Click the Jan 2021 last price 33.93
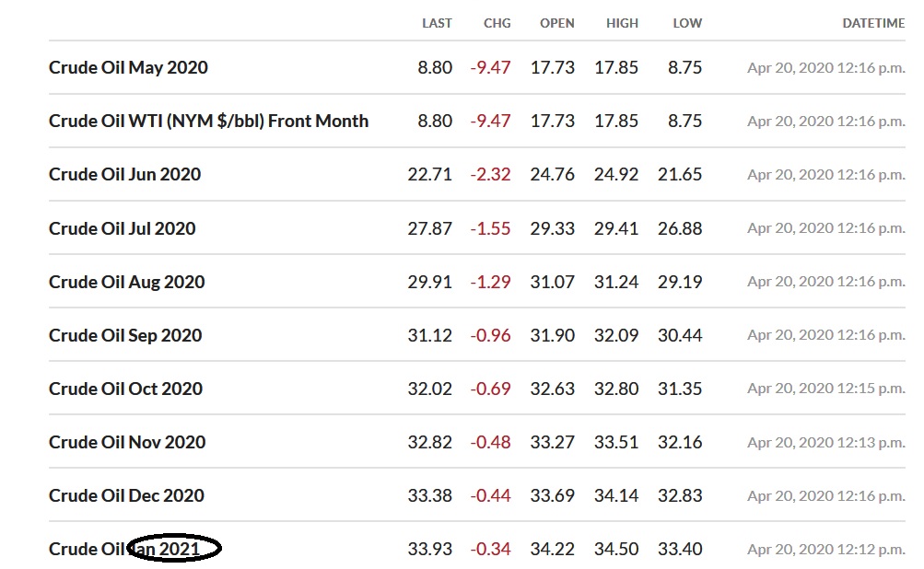The height and width of the screenshot is (569, 924). click(430, 549)
